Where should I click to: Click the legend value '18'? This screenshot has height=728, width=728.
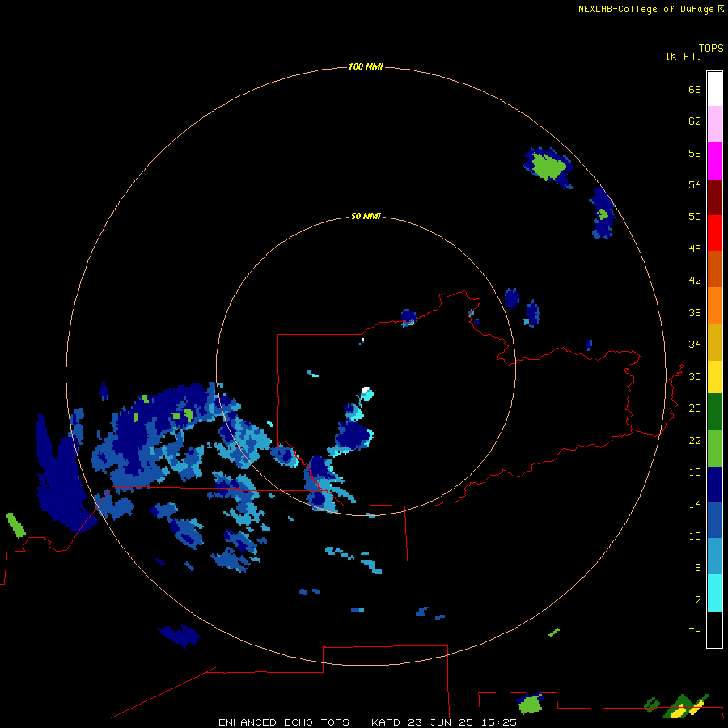[x=695, y=472]
